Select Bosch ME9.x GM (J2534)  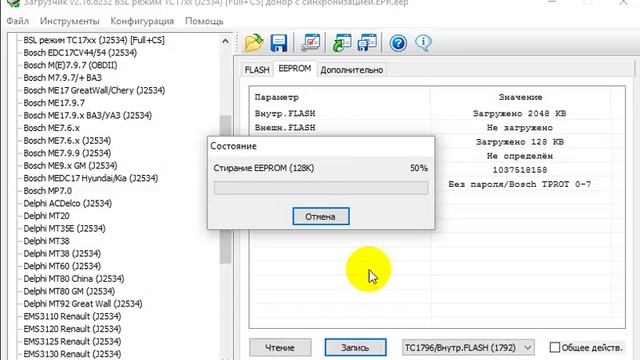click(x=70, y=166)
